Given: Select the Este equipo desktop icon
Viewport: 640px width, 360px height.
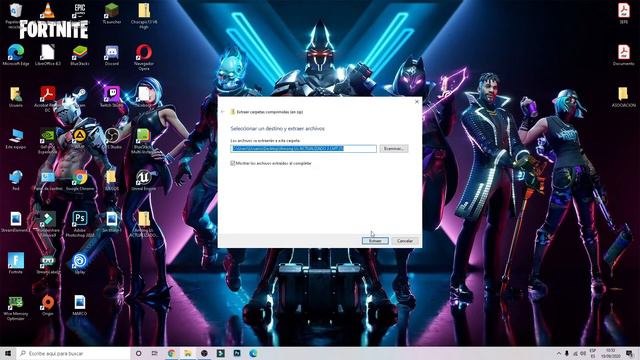Looking at the screenshot, I should (16, 139).
